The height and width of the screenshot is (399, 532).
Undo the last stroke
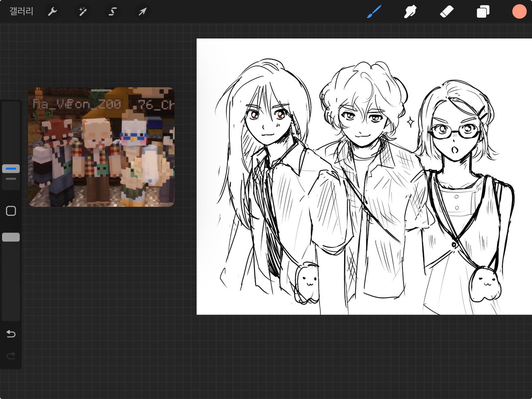coord(11,334)
